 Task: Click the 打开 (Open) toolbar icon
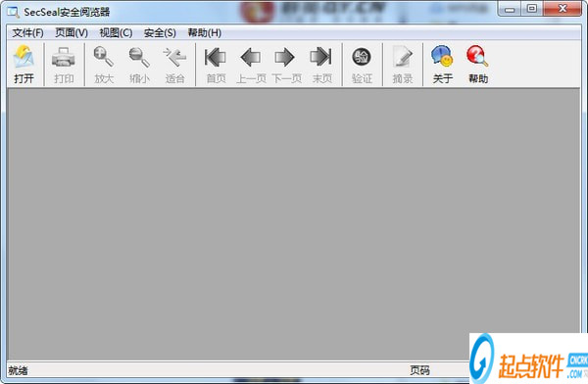point(24,57)
